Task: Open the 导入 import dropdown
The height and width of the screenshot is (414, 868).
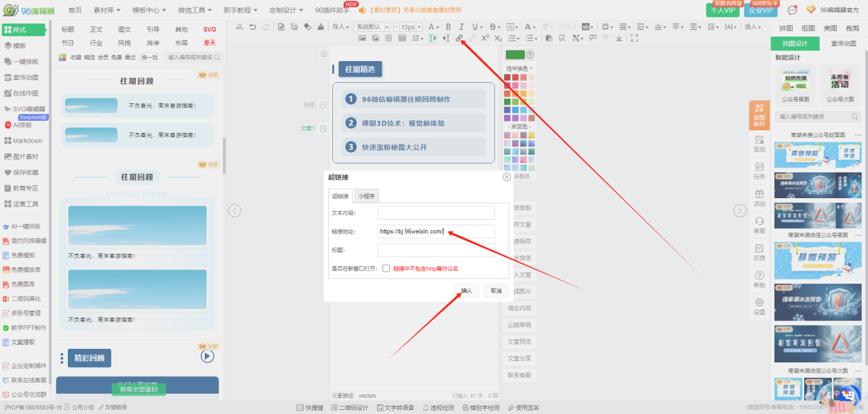Action: (x=340, y=26)
